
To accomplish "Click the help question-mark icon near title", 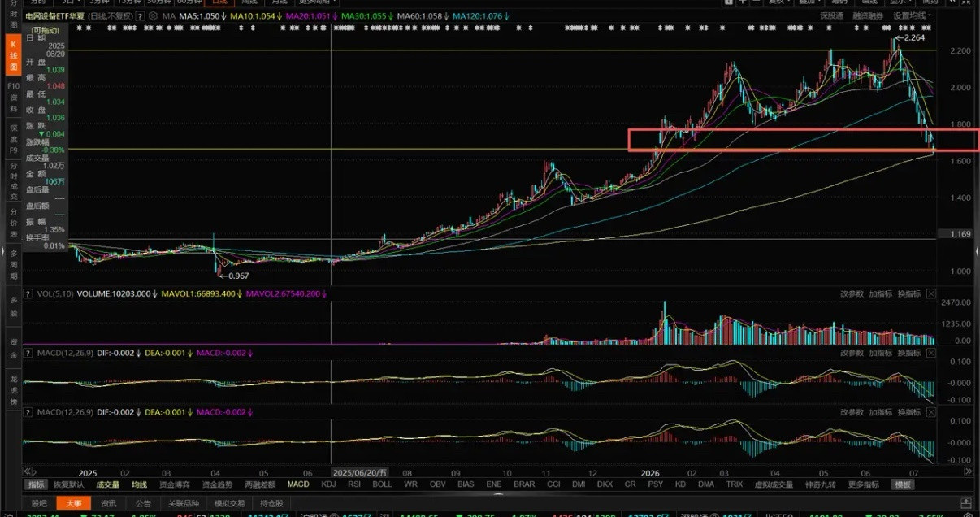I will coord(141,16).
